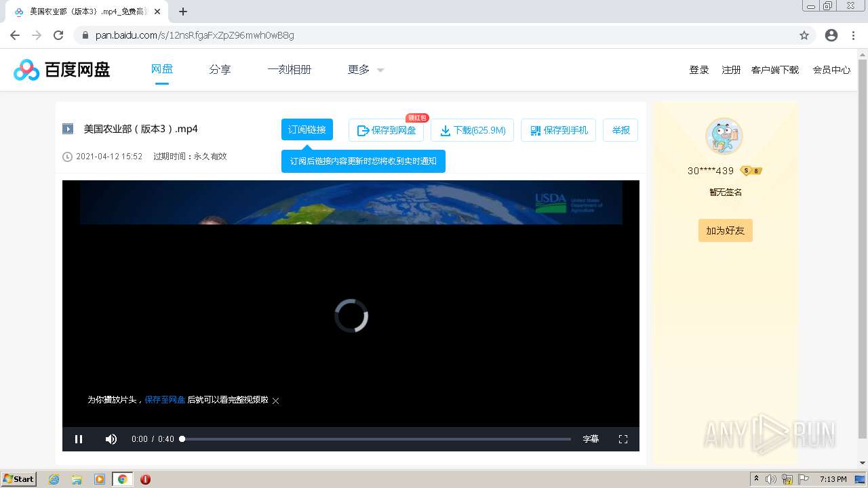Enter fullscreen video mode
The height and width of the screenshot is (488, 868).
tap(623, 439)
